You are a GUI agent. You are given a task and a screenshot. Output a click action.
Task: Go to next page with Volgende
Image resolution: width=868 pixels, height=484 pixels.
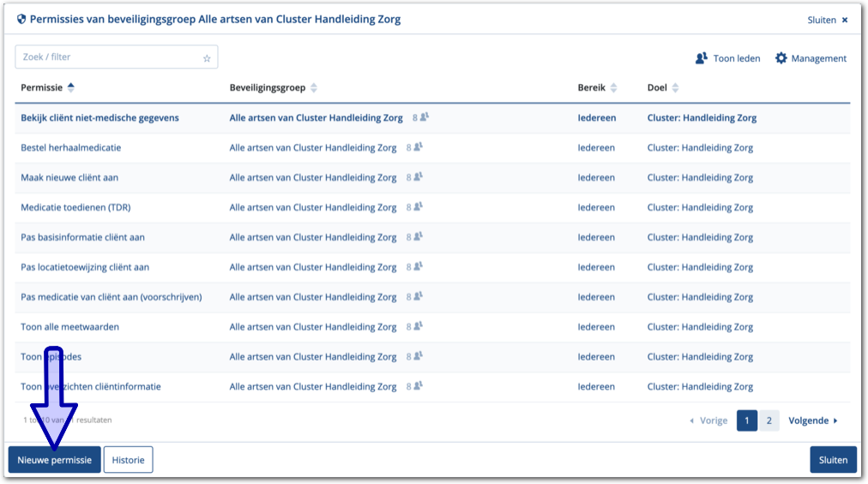(x=813, y=420)
